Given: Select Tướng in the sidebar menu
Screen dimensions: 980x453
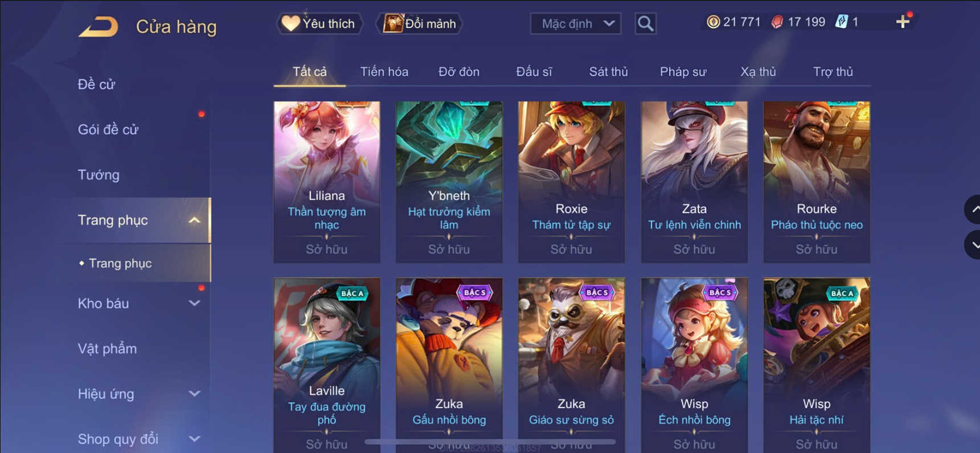Looking at the screenshot, I should [x=99, y=175].
